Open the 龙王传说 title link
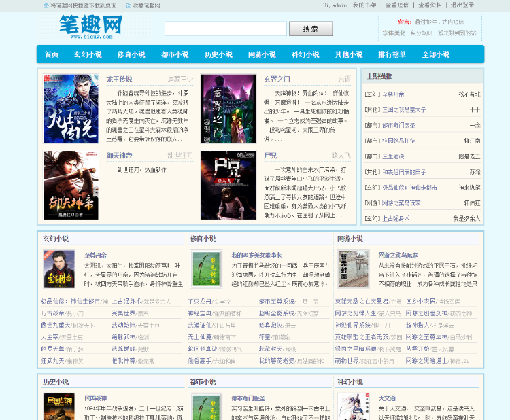The height and width of the screenshot is (420, 510). 119,79
